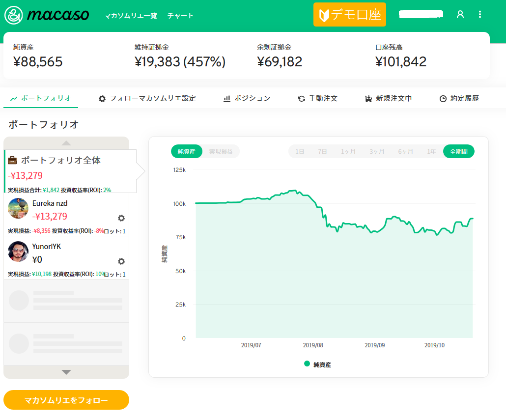Screen dimensions: 506x420
Task: Select the 純資産 chart toggle
Action: (187, 151)
